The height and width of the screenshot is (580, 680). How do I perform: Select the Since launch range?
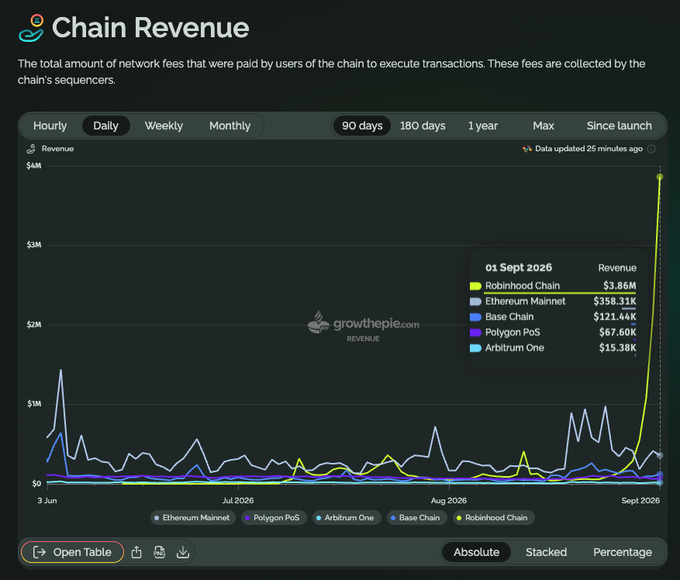click(x=619, y=126)
